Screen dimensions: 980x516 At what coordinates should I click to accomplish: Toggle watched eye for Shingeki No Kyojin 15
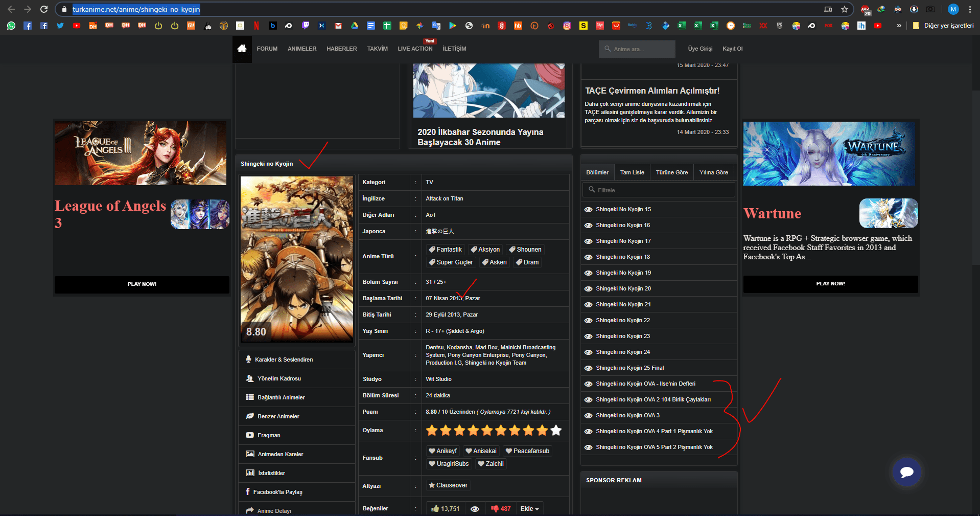click(x=588, y=210)
